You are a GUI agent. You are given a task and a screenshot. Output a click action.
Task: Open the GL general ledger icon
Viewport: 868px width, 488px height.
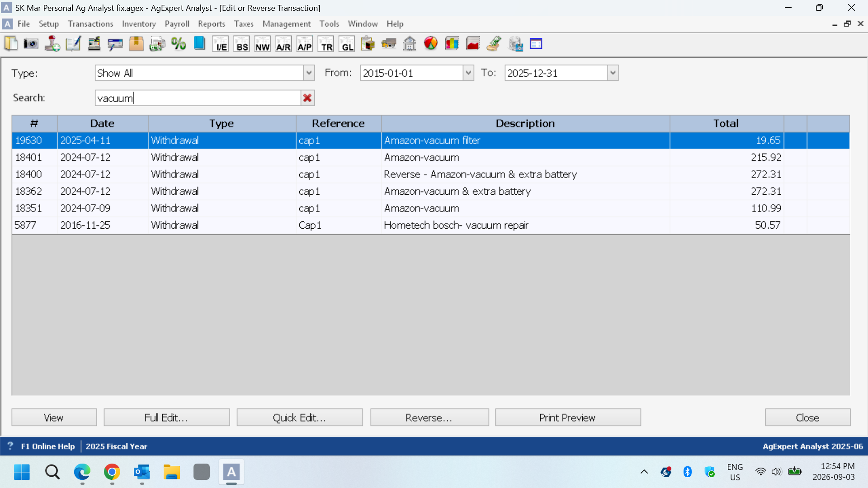(347, 44)
